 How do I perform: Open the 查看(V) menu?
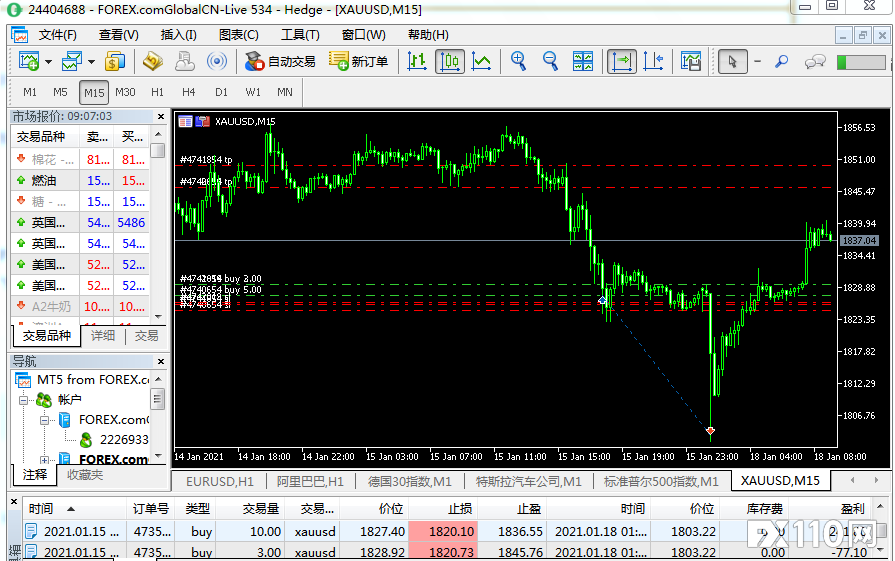[x=119, y=35]
